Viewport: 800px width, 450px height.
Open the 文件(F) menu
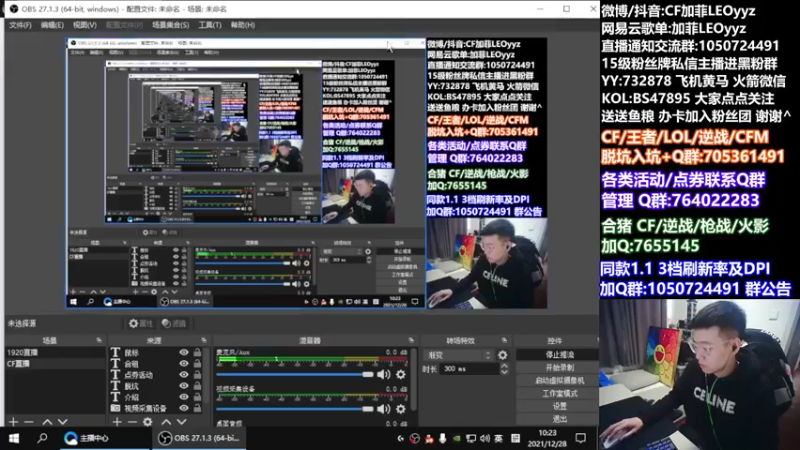pos(20,25)
